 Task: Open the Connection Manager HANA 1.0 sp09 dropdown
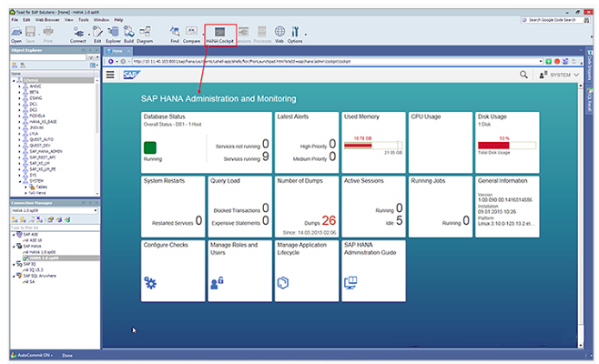click(x=96, y=210)
